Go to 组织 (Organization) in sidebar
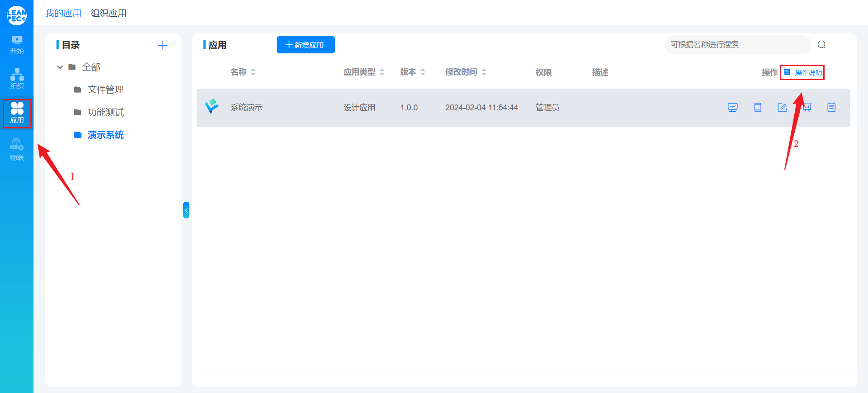 pyautogui.click(x=17, y=79)
